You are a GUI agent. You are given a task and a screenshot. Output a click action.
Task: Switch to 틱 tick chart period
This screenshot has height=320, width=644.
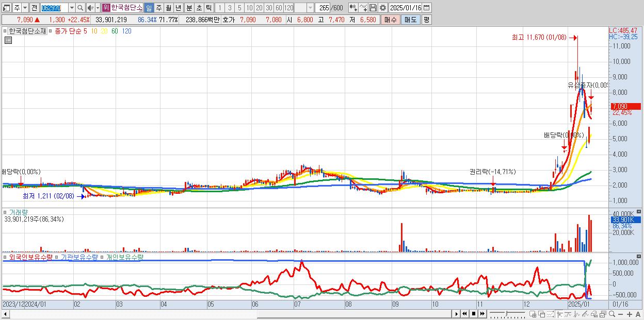[x=208, y=8]
